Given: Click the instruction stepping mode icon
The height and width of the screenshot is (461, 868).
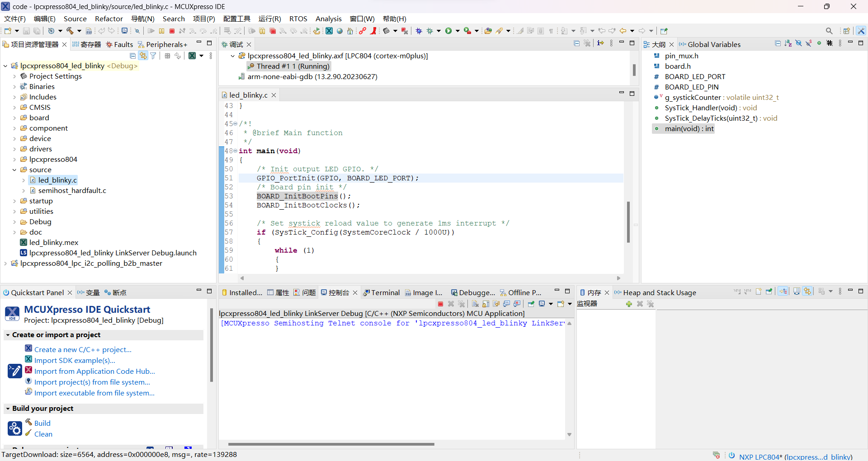Looking at the screenshot, I should click(x=600, y=43).
